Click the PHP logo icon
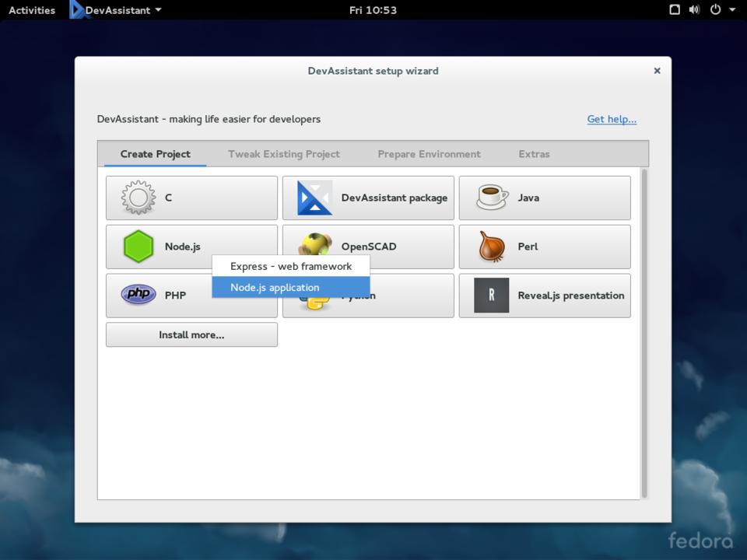 tap(139, 295)
